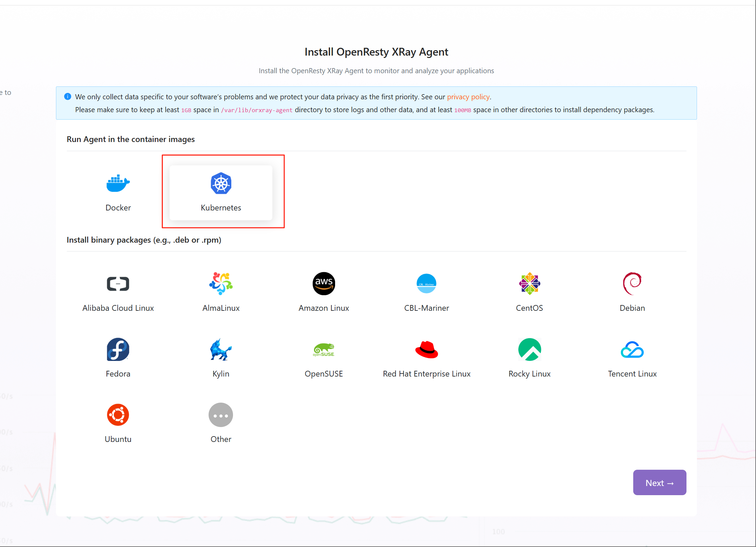Pick the CentOS logo
Viewport: 756px width, 547px height.
click(x=529, y=283)
